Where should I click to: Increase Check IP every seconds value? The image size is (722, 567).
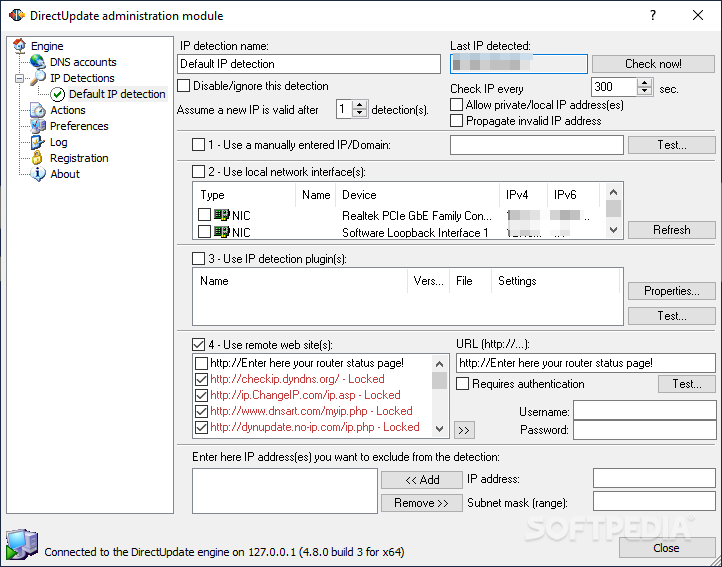click(645, 82)
